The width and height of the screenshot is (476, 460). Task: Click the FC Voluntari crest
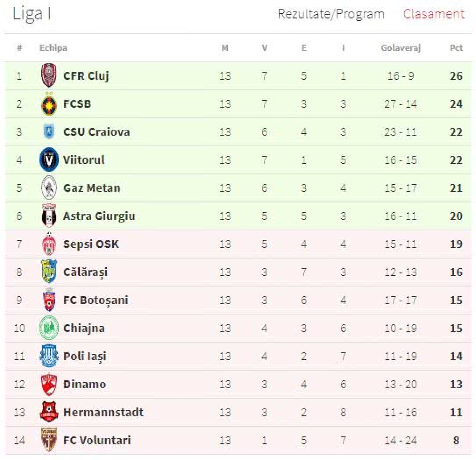49,440
